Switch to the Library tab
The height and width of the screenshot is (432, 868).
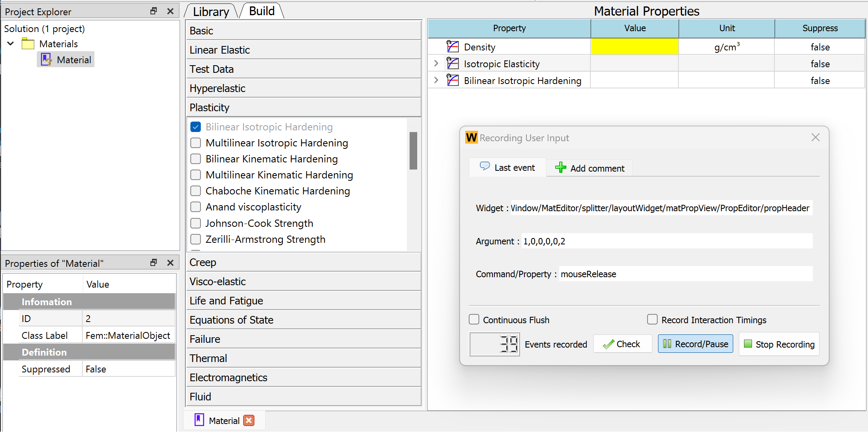(x=211, y=12)
